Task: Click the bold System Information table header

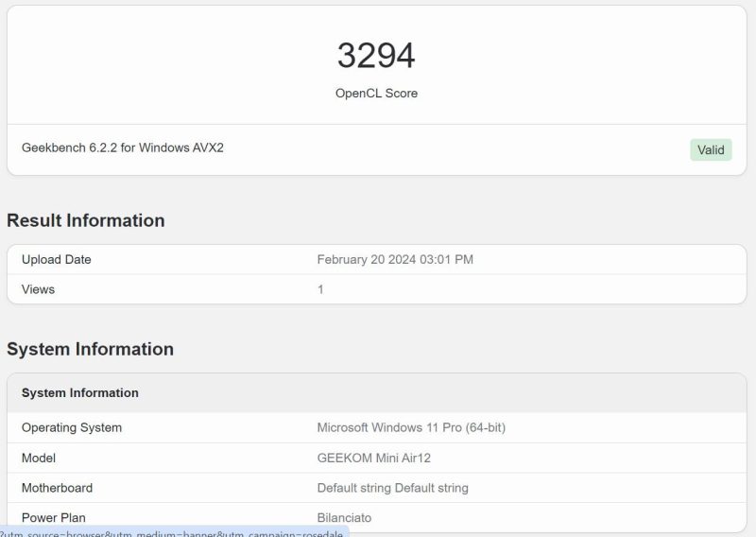Action: 80,392
